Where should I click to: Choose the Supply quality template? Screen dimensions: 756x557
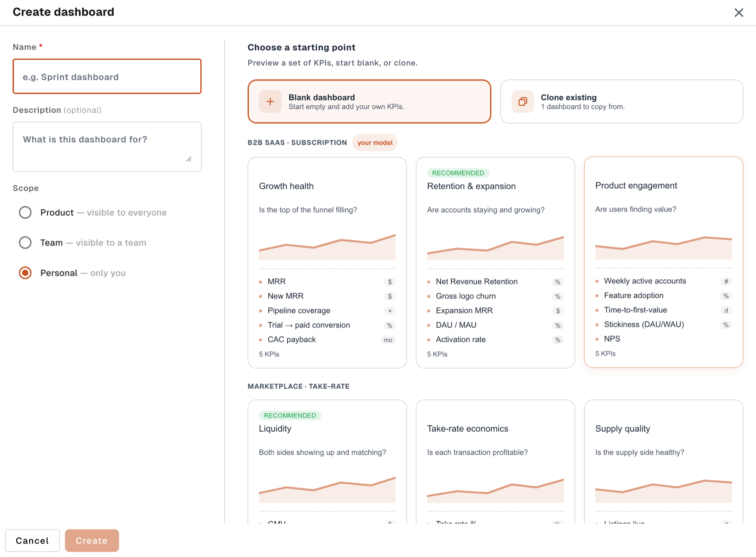click(663, 461)
